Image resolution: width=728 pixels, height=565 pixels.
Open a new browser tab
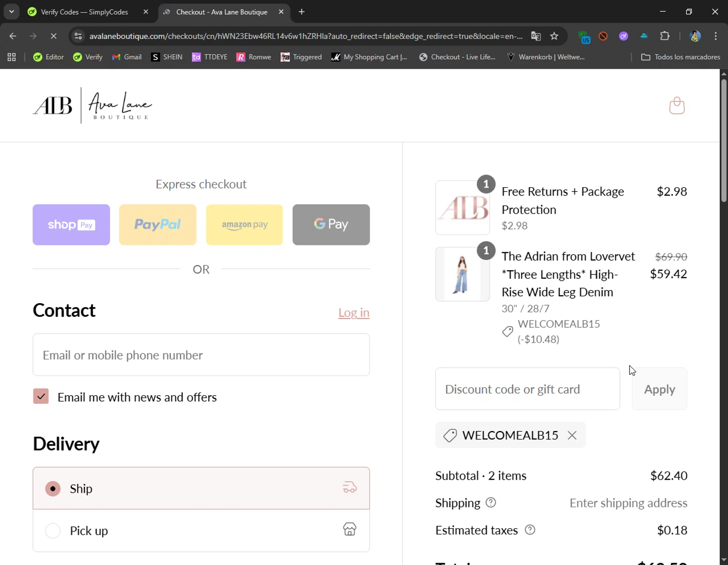302,12
